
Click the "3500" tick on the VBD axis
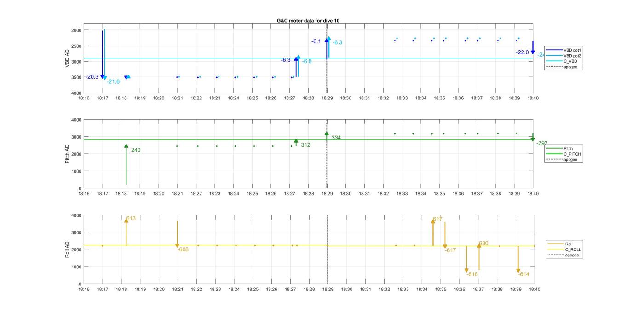tap(76, 77)
